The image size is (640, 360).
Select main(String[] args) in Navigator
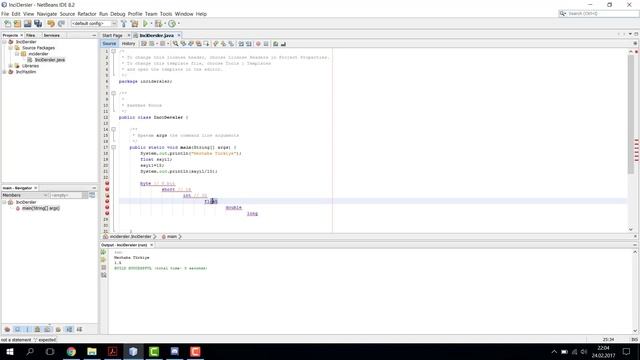tap(41, 208)
